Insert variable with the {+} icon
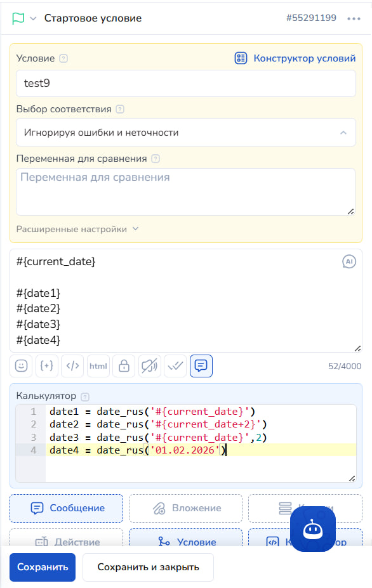This screenshot has width=372, height=588. (46, 365)
